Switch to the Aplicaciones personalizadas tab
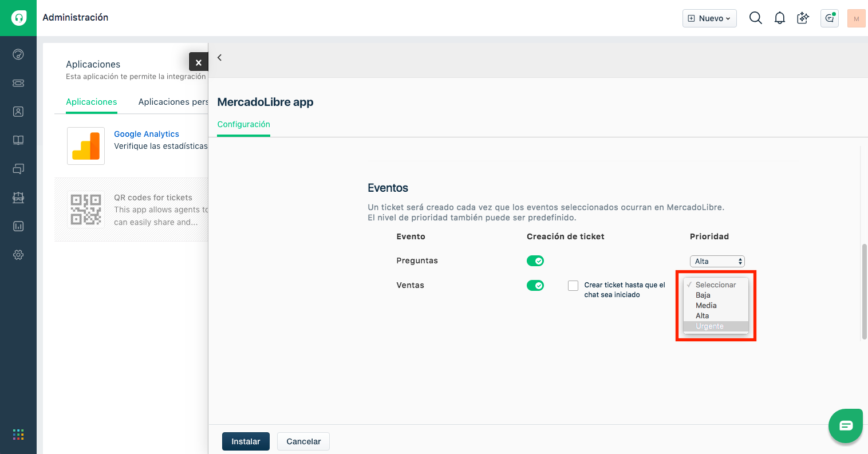 pyautogui.click(x=173, y=102)
